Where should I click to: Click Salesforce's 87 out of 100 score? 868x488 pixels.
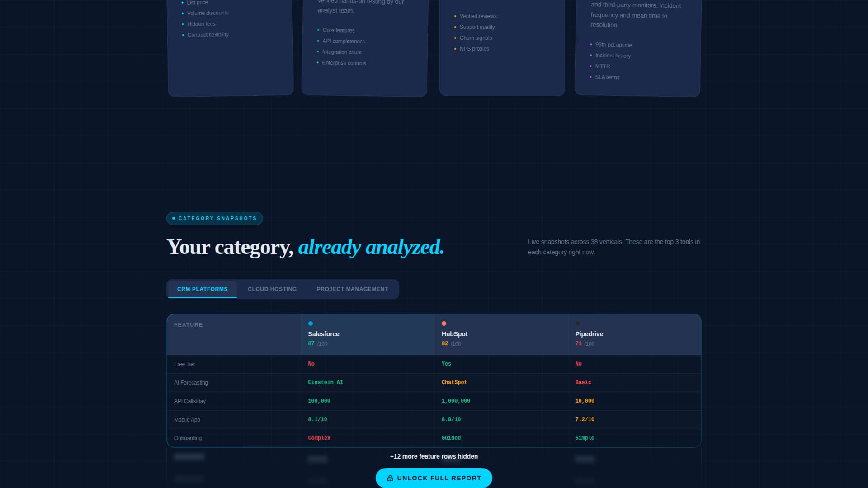coord(311,343)
